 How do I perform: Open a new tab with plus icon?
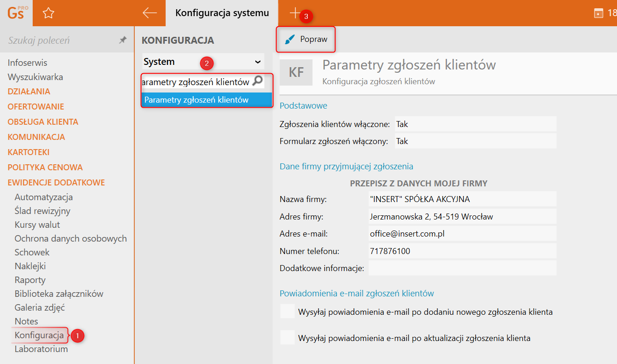[x=294, y=13]
